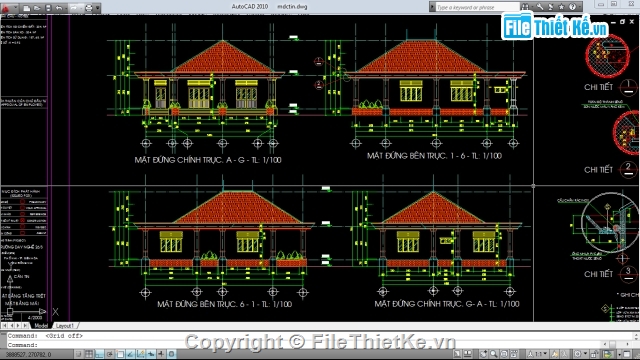Click the Model space status bar icon
Image resolution: width=640 pixels, height=360 pixels.
457,354
